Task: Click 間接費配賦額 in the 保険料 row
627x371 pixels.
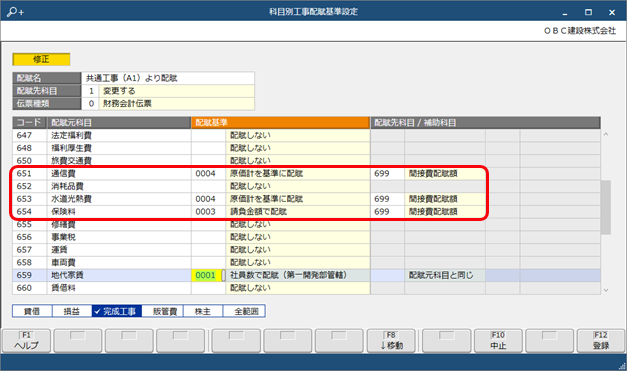Action: 445,211
